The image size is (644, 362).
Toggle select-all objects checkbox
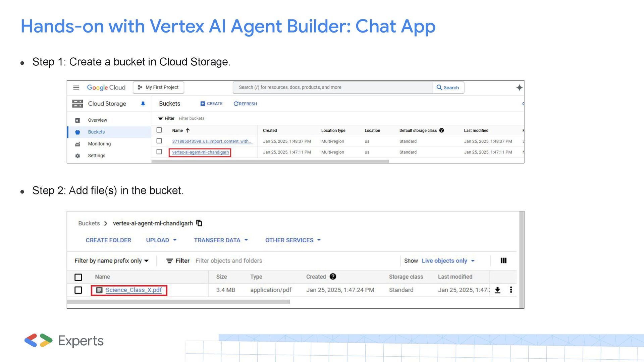[x=78, y=277]
